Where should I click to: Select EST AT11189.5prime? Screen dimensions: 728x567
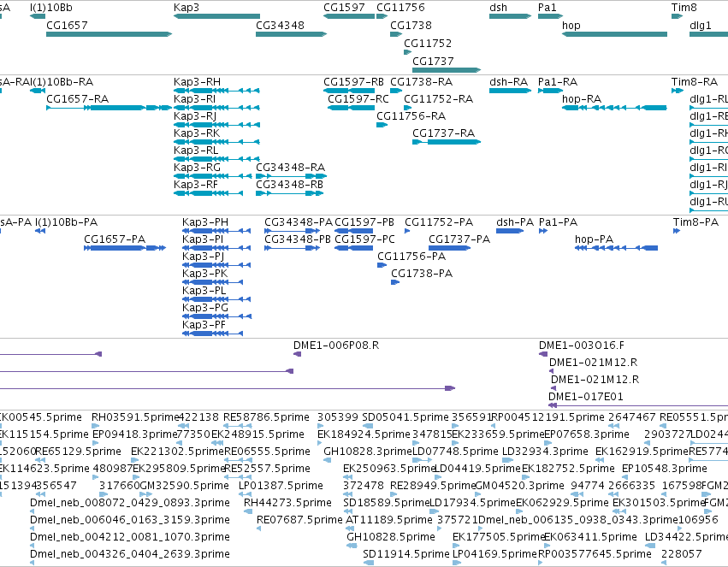[389, 520]
